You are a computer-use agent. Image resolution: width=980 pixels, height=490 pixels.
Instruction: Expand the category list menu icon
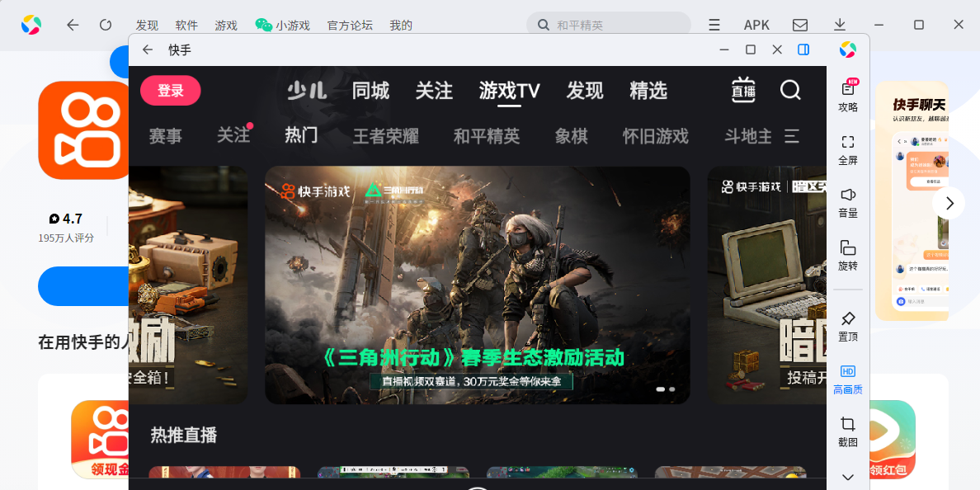[792, 135]
